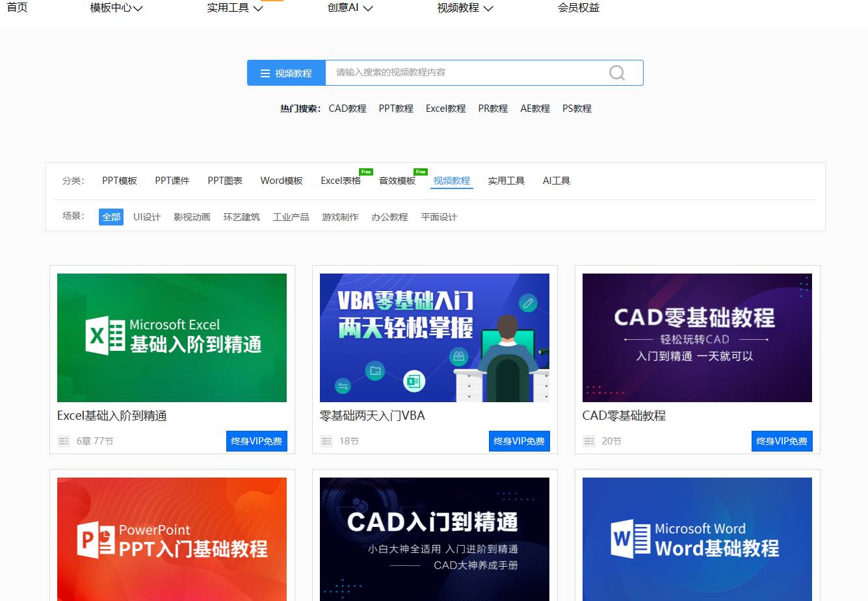The width and height of the screenshot is (868, 601).
Task: Open the blue 视频教程 search category selector
Action: click(x=286, y=73)
